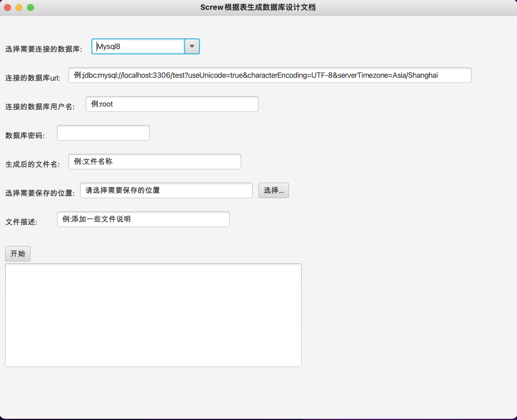Open the database type dropdown arrow

point(192,46)
